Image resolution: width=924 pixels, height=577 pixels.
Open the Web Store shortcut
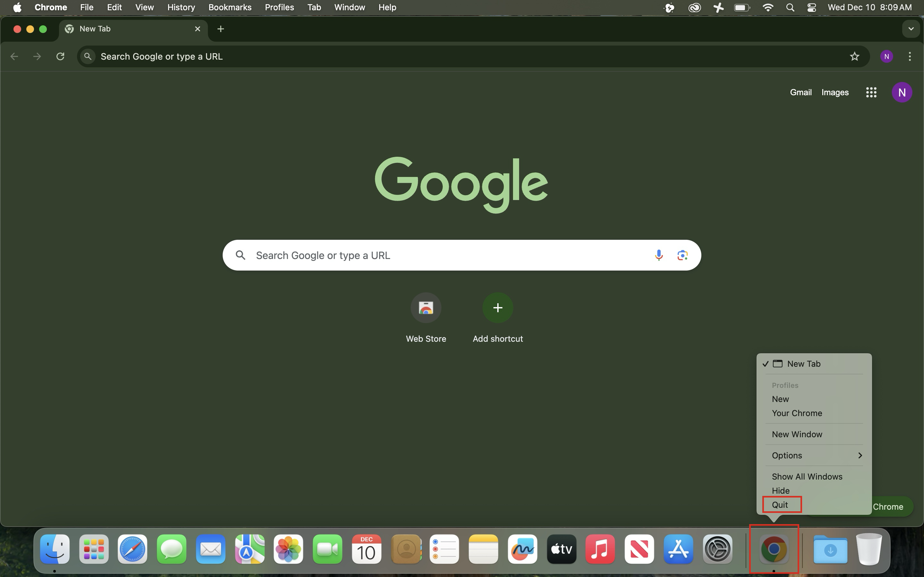click(x=426, y=308)
